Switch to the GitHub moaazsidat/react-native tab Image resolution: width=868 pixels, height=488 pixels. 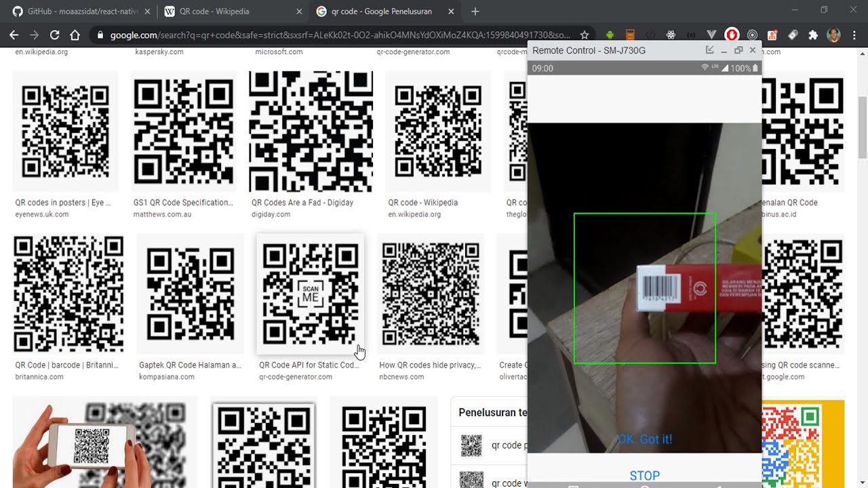coord(81,12)
